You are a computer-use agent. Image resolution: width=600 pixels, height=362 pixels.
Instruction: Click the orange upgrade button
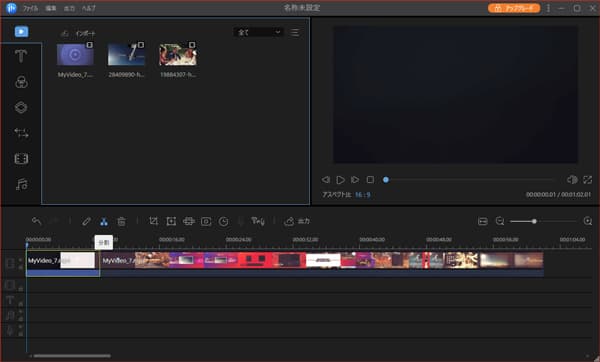coord(514,8)
